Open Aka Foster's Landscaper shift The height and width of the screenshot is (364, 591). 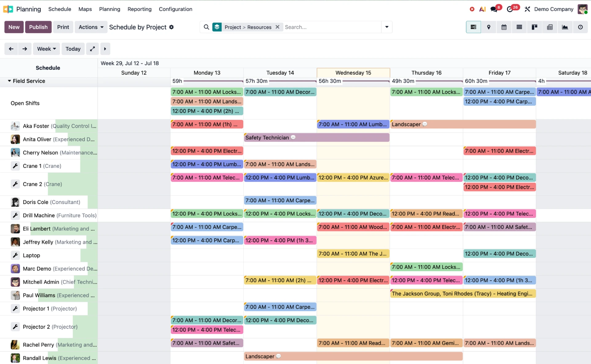[x=463, y=124]
